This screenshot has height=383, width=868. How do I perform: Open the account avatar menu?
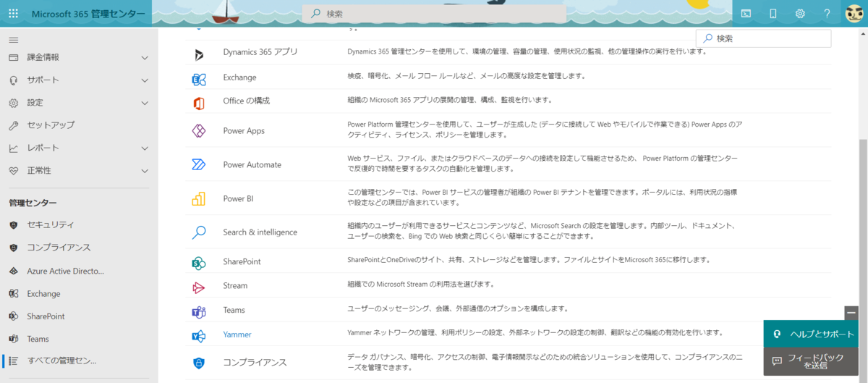(x=854, y=14)
